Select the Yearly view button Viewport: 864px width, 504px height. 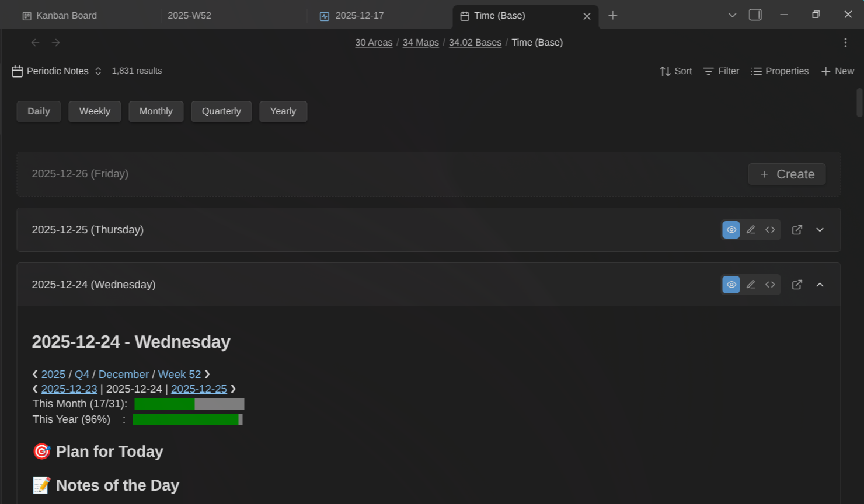click(283, 111)
